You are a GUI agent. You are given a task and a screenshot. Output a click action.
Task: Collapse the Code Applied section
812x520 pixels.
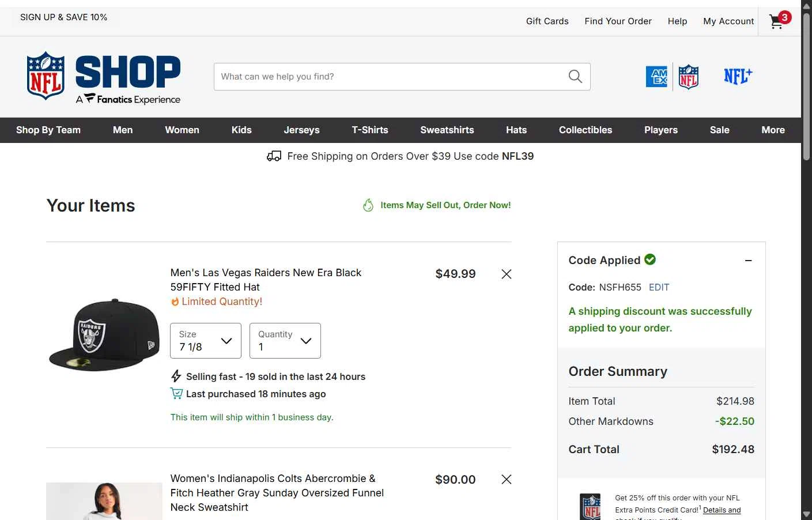click(x=748, y=261)
